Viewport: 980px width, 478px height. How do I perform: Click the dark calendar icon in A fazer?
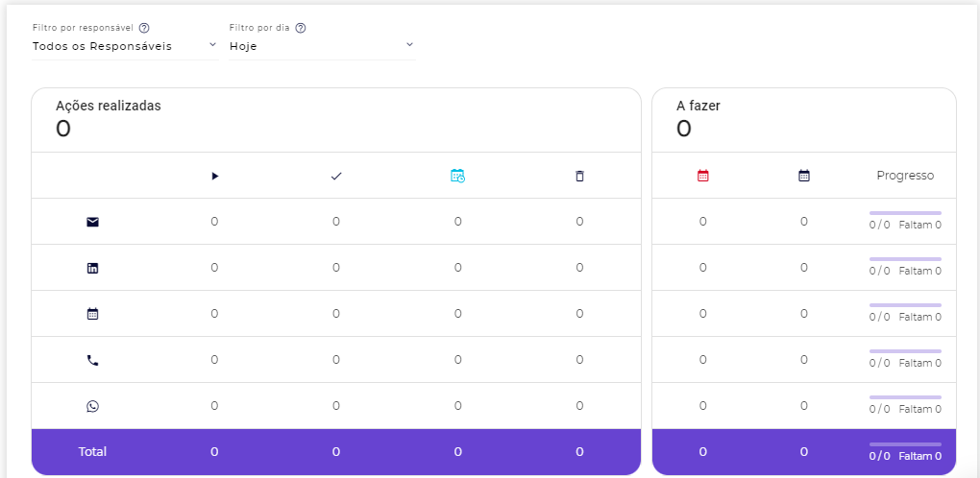[804, 176]
